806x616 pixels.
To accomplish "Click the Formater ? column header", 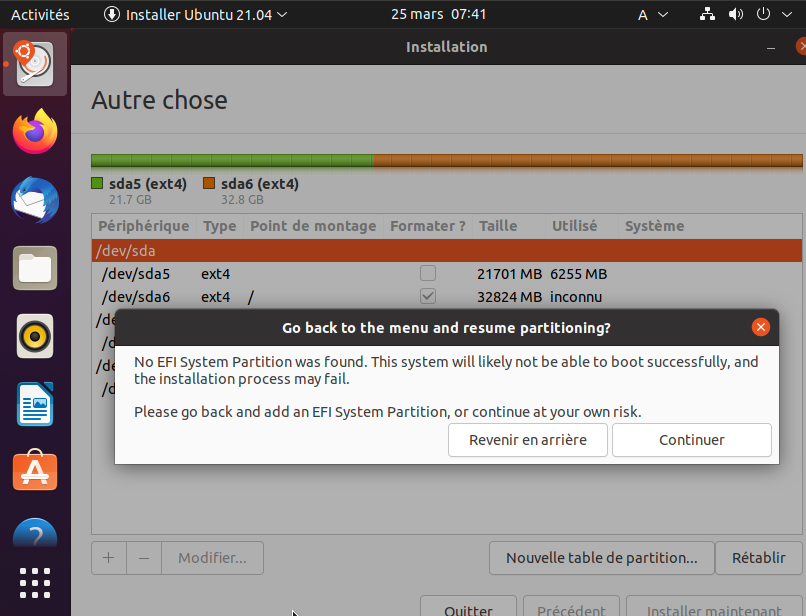I will (x=428, y=226).
